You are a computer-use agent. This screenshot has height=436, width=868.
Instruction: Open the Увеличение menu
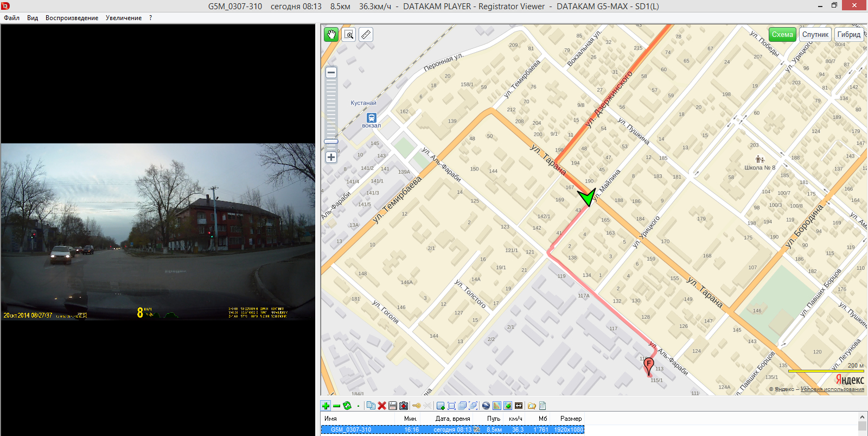coord(124,18)
